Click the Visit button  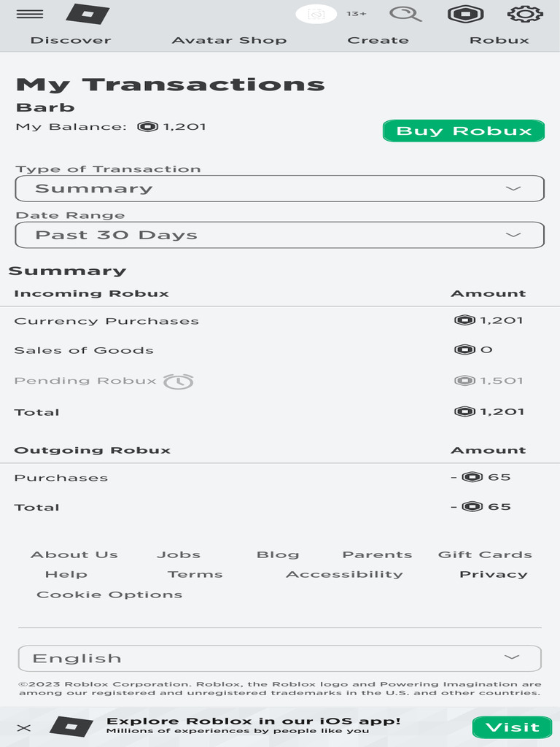(x=512, y=727)
